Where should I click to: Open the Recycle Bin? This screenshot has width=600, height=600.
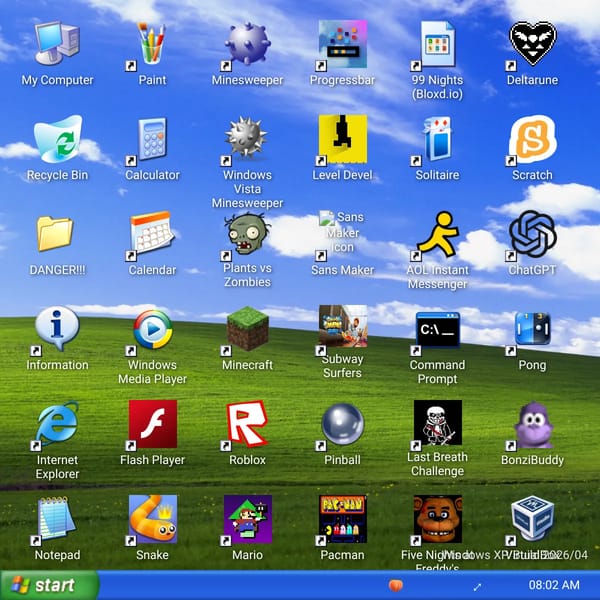[x=57, y=139]
